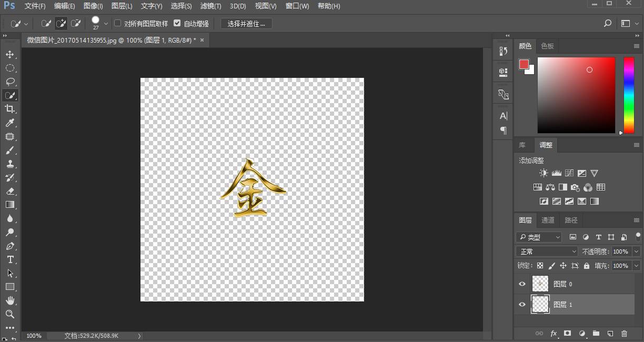Select the Horizontal Type tool

pos(10,259)
